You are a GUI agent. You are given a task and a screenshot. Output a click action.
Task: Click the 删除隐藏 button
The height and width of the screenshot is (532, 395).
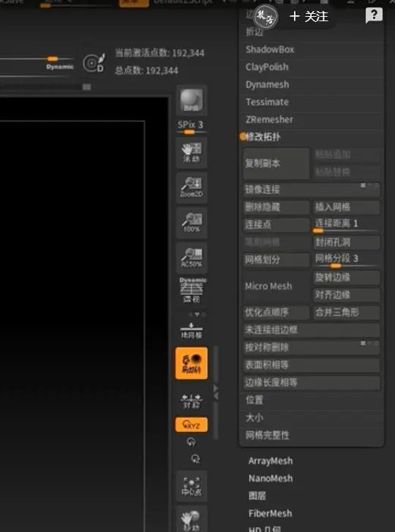pyautogui.click(x=276, y=207)
